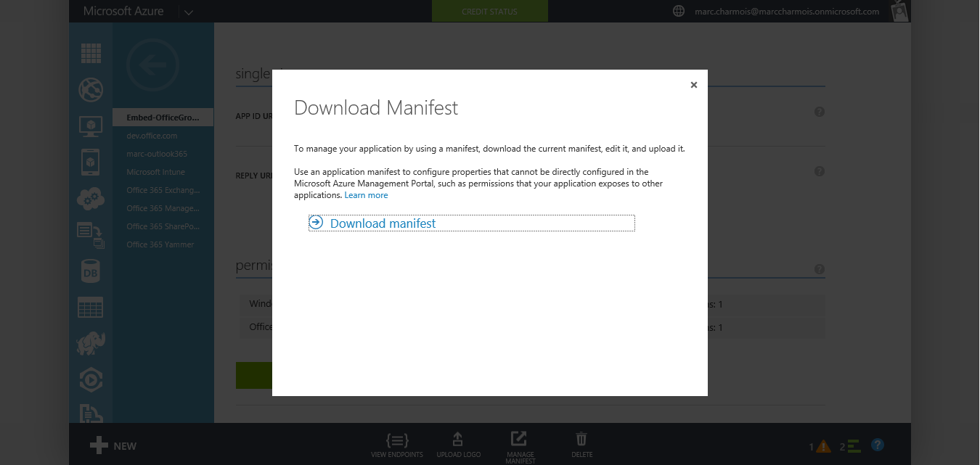Click help icon in permissions section
Image resolution: width=980 pixels, height=465 pixels.
tap(820, 269)
